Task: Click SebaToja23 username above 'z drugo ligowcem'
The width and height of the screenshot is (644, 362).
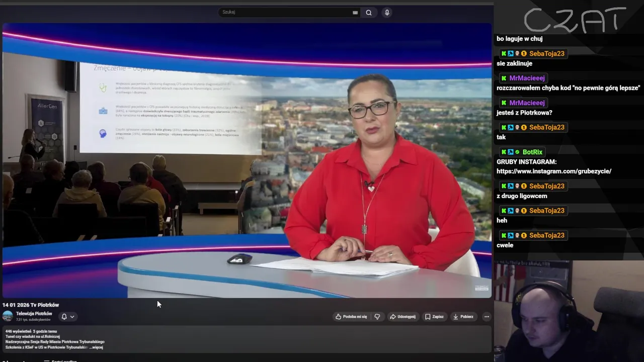Action: coord(547,186)
